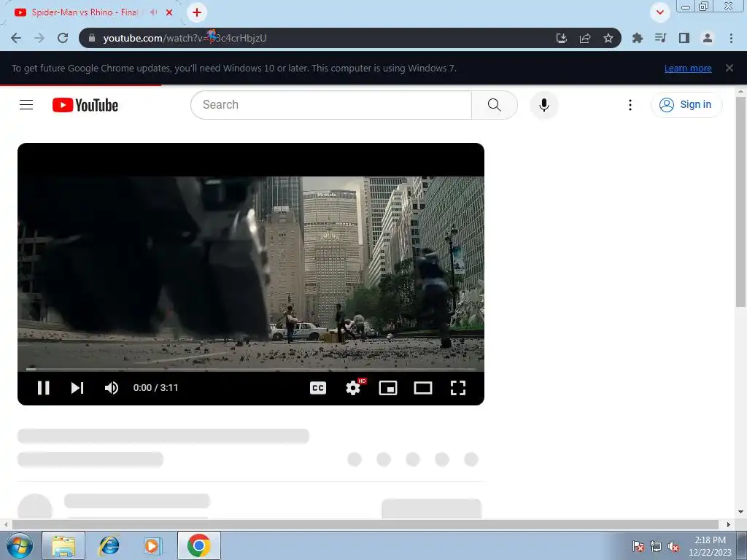This screenshot has height=560, width=747.
Task: Pause the video with the pause button
Action: click(x=43, y=388)
